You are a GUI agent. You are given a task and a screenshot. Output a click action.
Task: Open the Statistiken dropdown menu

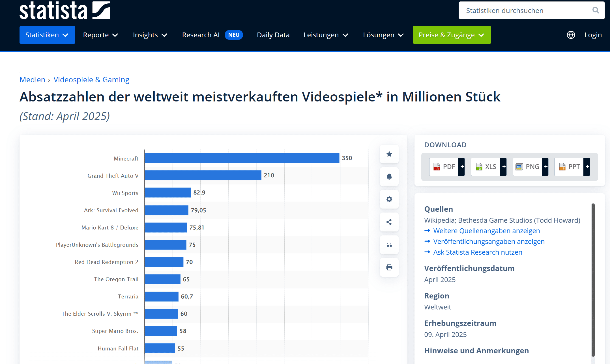pyautogui.click(x=47, y=35)
